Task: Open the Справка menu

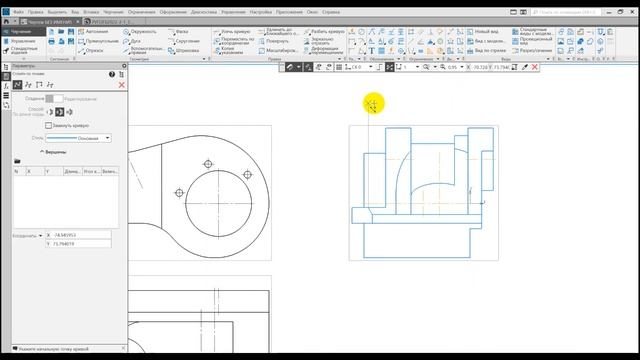Action: (x=331, y=12)
